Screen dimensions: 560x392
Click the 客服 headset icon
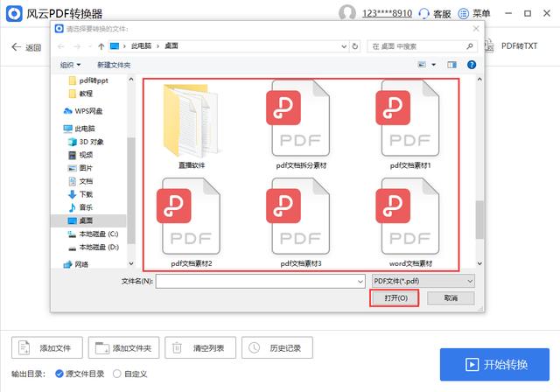click(423, 14)
